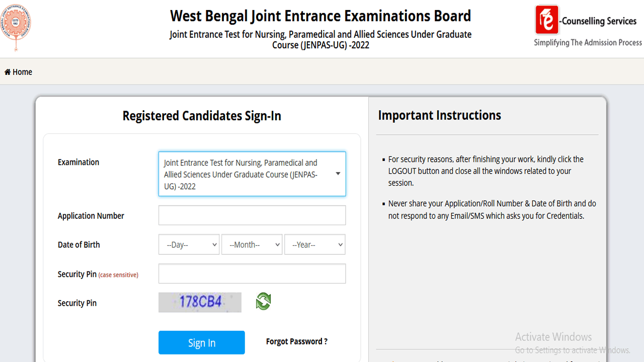Open the --Year-- dropdown
The image size is (644, 362).
coord(314,244)
